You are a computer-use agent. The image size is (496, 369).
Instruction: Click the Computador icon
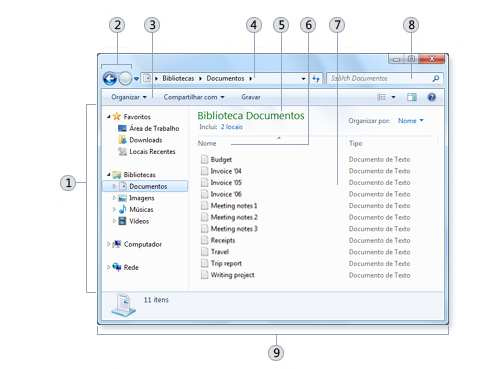[117, 244]
